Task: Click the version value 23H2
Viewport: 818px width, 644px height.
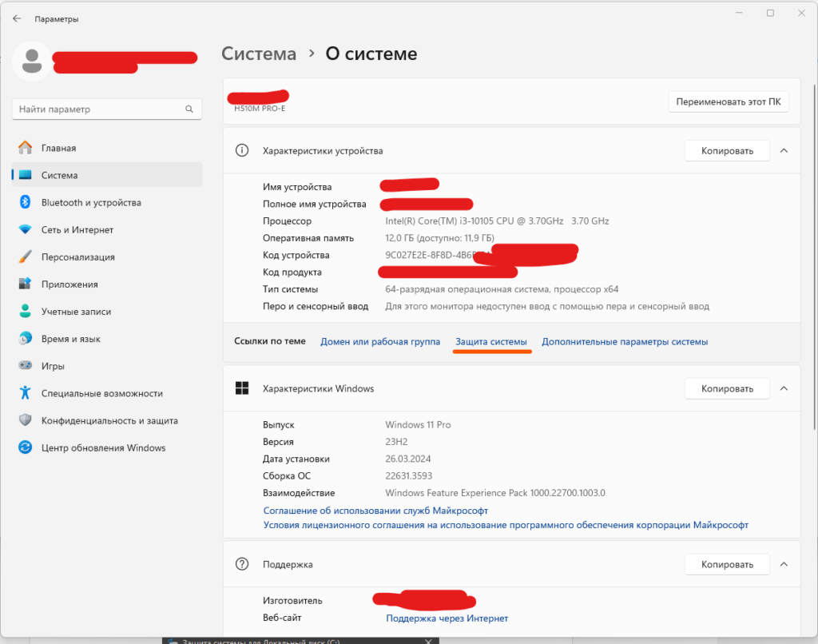Action: (x=396, y=442)
